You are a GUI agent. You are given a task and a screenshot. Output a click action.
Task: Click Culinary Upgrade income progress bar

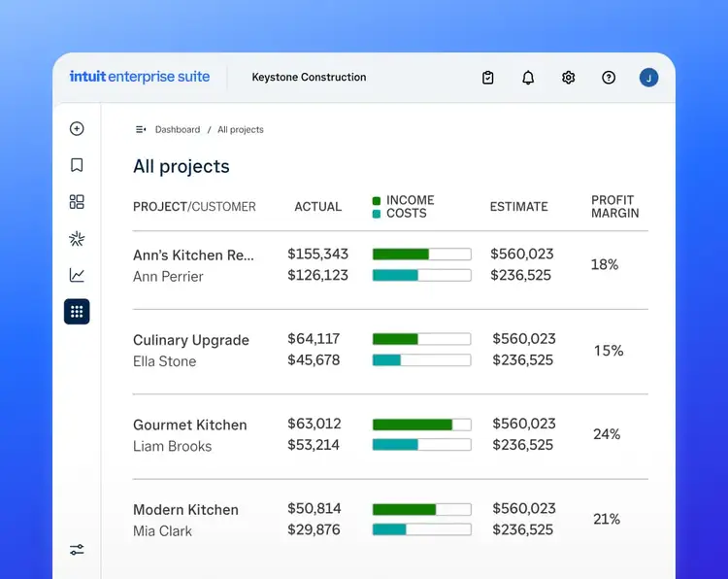pos(421,339)
